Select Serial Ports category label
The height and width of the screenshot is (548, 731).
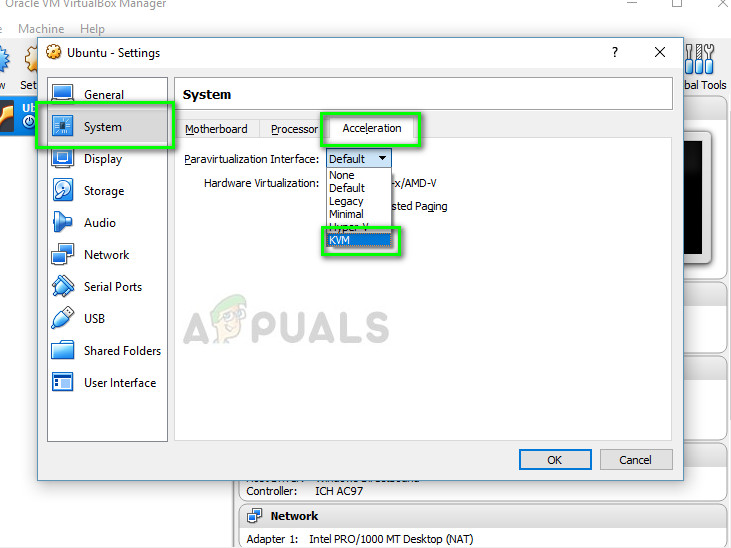(x=113, y=287)
